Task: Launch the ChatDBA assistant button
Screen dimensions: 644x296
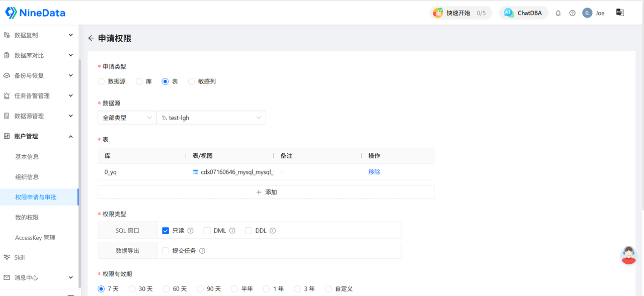Action: [523, 13]
